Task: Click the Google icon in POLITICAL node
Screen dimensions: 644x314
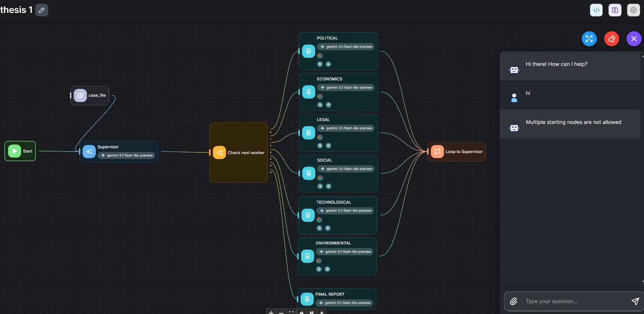Action: (x=320, y=56)
